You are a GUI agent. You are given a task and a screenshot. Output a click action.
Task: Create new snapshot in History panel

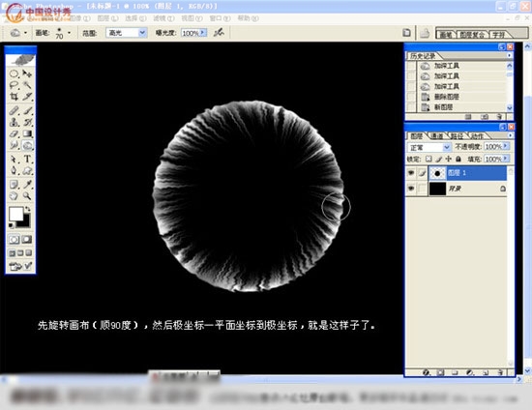pyautogui.click(x=485, y=117)
